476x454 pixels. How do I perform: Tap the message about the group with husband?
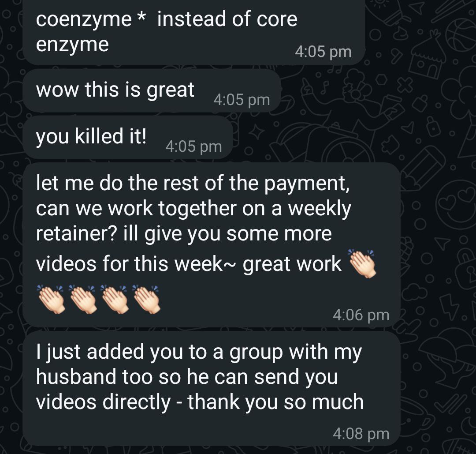point(212,389)
